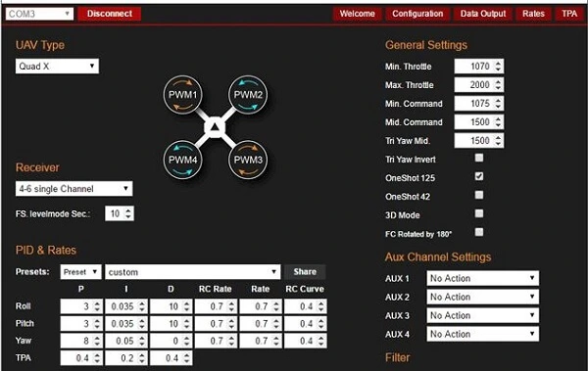Enable the 3D Mode checkbox

479,213
